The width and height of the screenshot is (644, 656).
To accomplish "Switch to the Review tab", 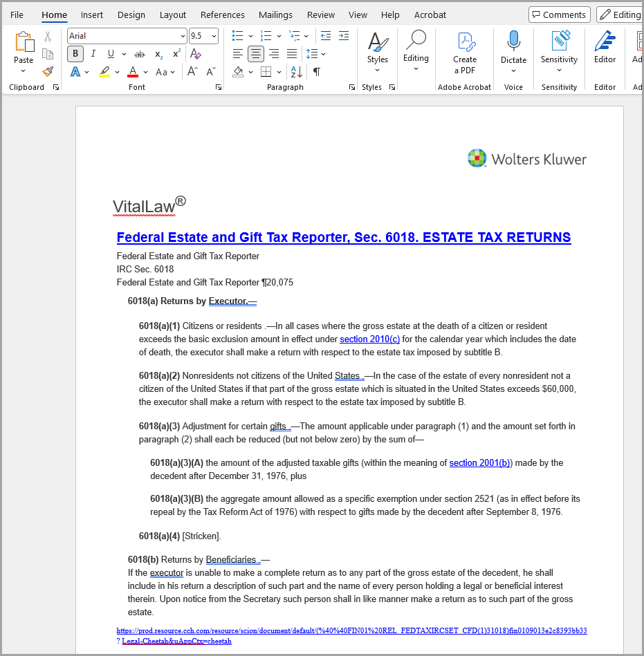I will [321, 15].
